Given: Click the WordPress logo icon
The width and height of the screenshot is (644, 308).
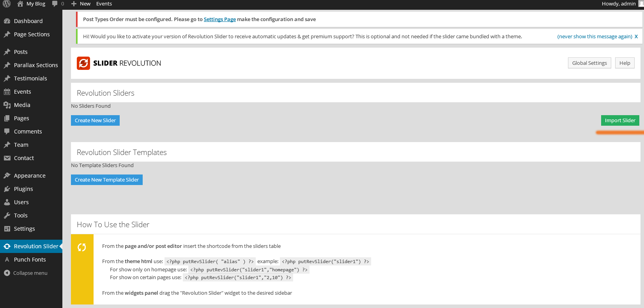Looking at the screenshot, I should pyautogui.click(x=7, y=4).
